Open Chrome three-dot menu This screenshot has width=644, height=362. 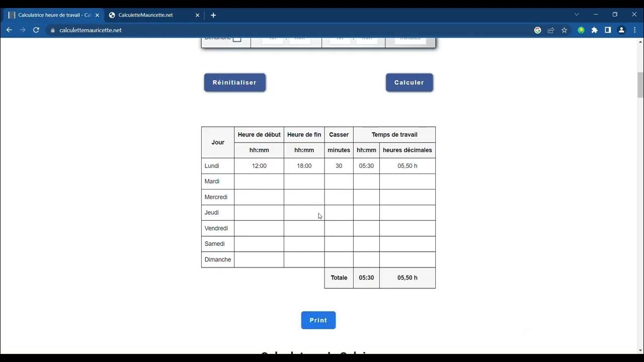pyautogui.click(x=635, y=30)
